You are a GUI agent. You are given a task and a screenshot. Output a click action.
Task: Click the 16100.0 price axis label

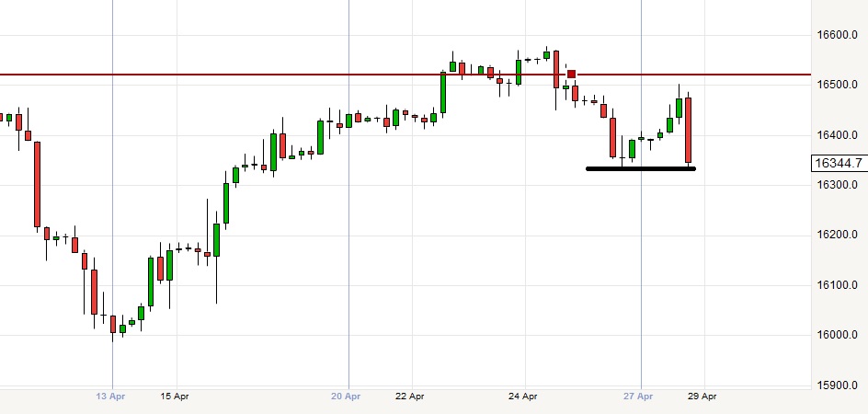coord(839,285)
